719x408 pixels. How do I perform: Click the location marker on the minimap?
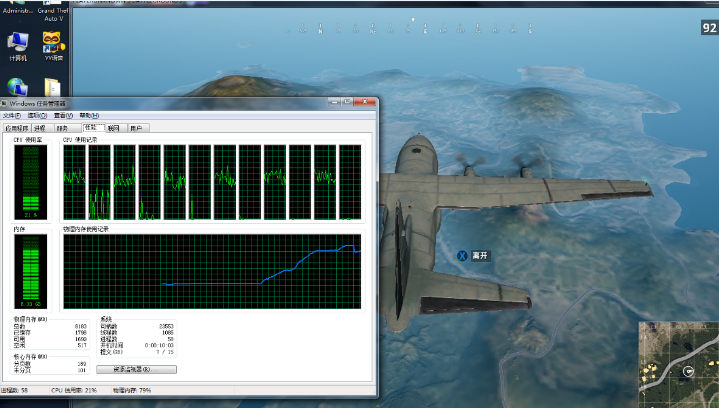tap(688, 371)
